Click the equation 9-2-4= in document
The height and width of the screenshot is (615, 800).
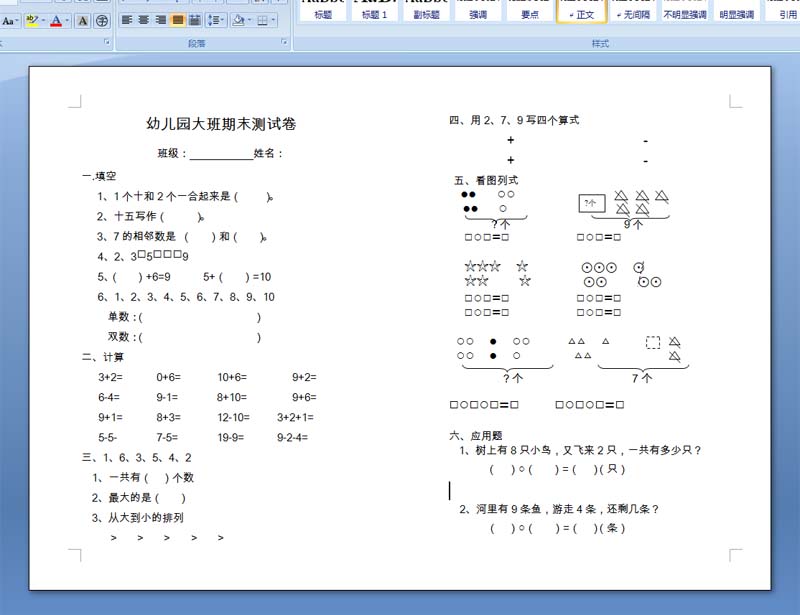click(x=292, y=437)
